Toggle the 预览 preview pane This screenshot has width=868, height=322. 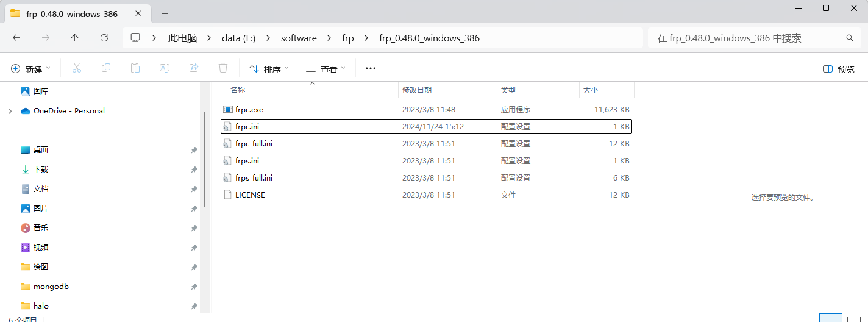[x=839, y=69]
